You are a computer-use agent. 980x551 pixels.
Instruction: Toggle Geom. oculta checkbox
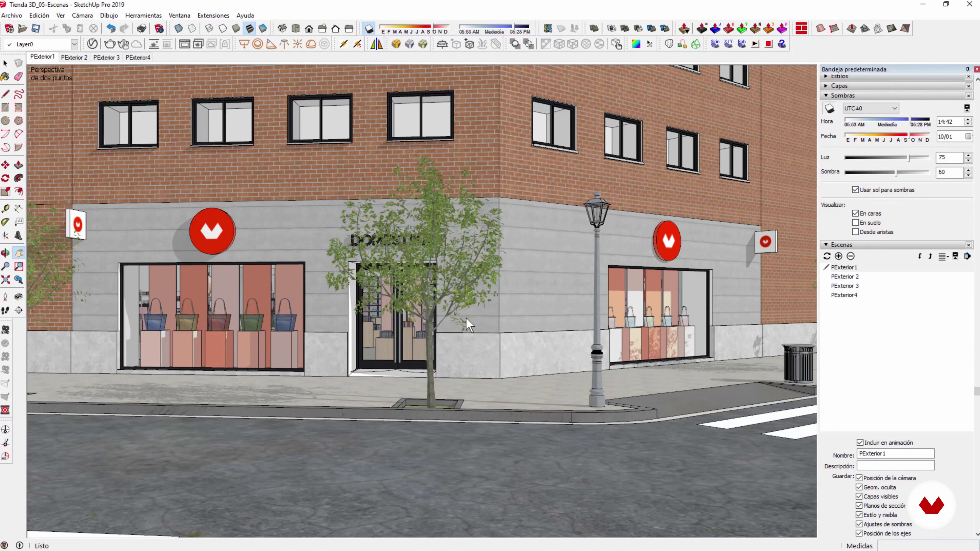[x=859, y=487]
